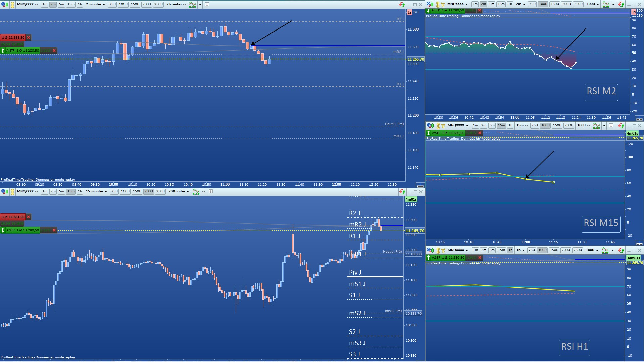Click the 11 188,00 price tag on bottom-left chart axis
The width and height of the screenshot is (644, 362).
[x=413, y=254]
